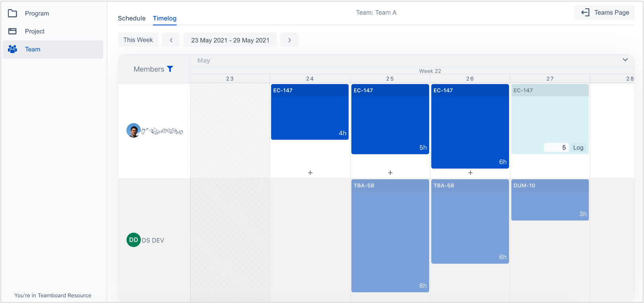Switch to the Schedule tab
The height and width of the screenshot is (303, 644).
[x=131, y=18]
